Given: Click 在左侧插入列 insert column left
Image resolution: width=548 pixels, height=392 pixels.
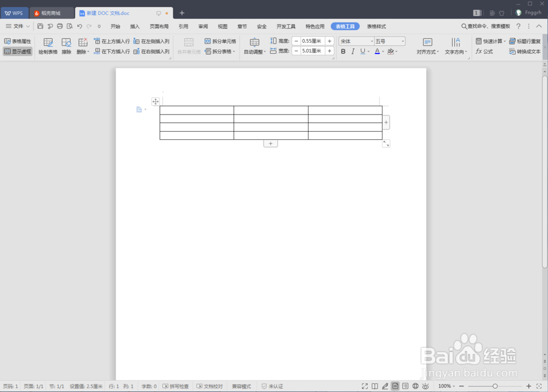Looking at the screenshot, I should (151, 41).
